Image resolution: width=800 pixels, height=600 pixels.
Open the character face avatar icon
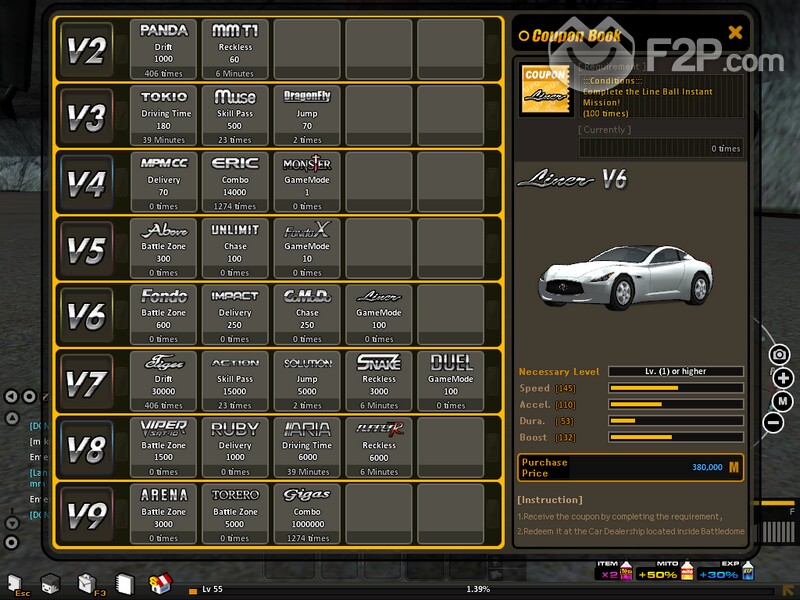click(50, 582)
